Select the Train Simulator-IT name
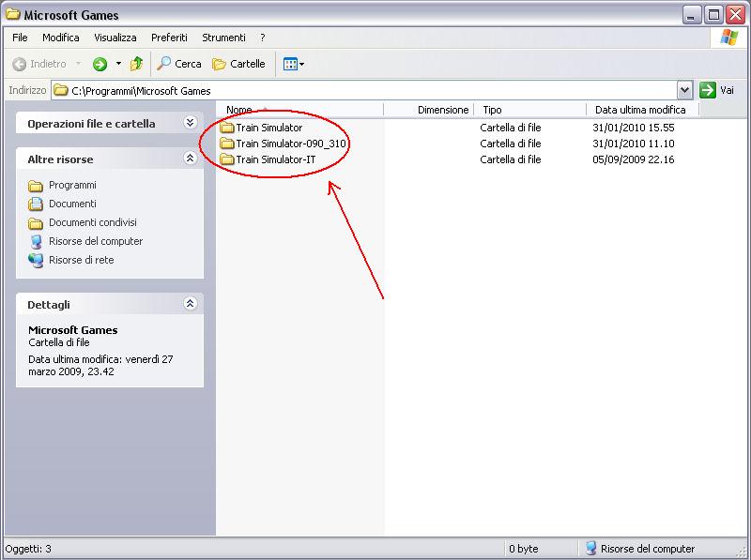This screenshot has height=560, width=751. point(276,159)
